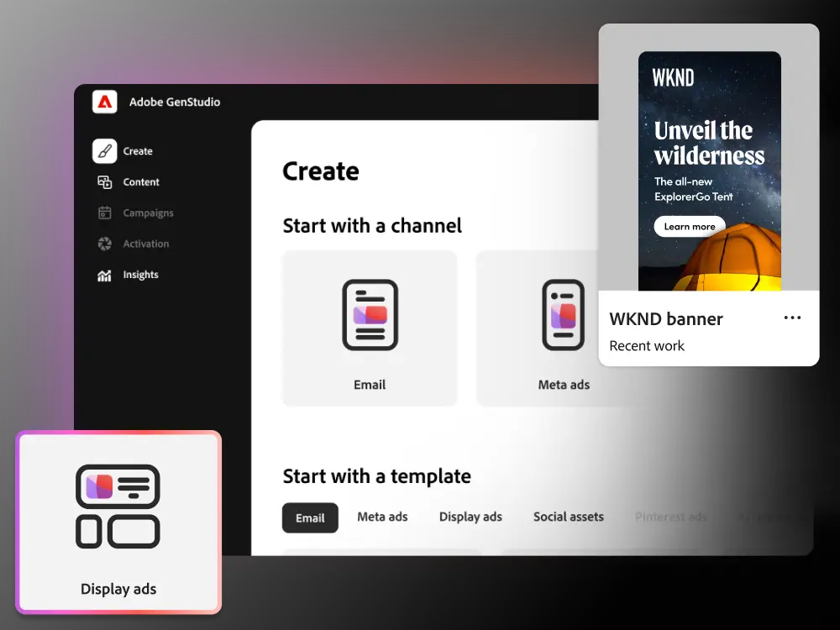Screen dimensions: 840x630
Task: Click the Activation icon in sidebar
Action: click(x=104, y=244)
